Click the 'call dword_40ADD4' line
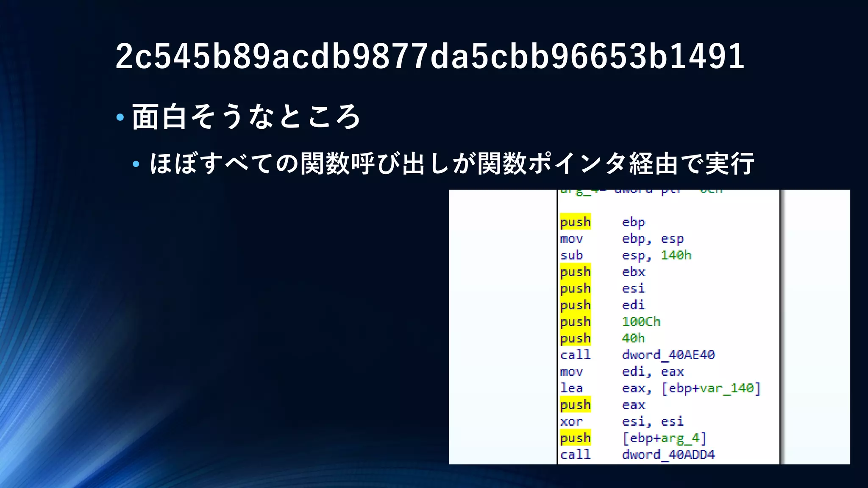 point(637,455)
